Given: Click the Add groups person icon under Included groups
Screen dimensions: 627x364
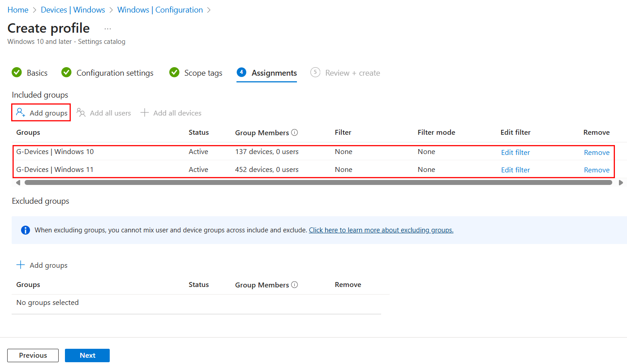Looking at the screenshot, I should (x=21, y=112).
